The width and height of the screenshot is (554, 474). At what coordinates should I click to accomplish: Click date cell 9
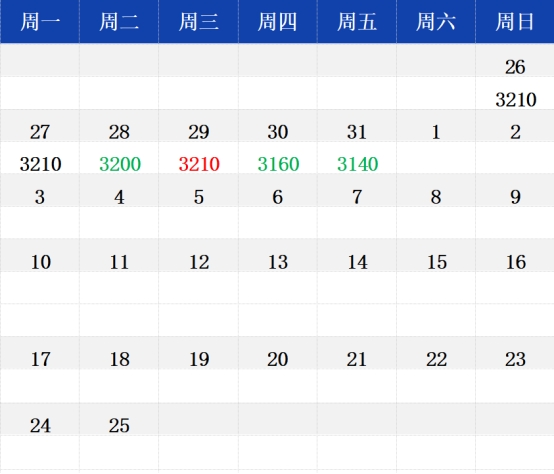(x=515, y=197)
